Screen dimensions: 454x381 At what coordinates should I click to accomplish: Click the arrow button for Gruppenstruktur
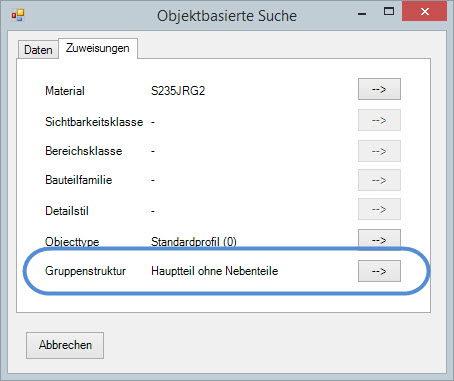pos(379,271)
